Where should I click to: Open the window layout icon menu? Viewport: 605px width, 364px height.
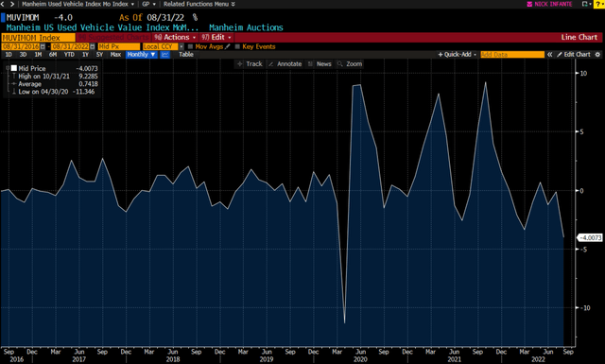click(x=586, y=4)
